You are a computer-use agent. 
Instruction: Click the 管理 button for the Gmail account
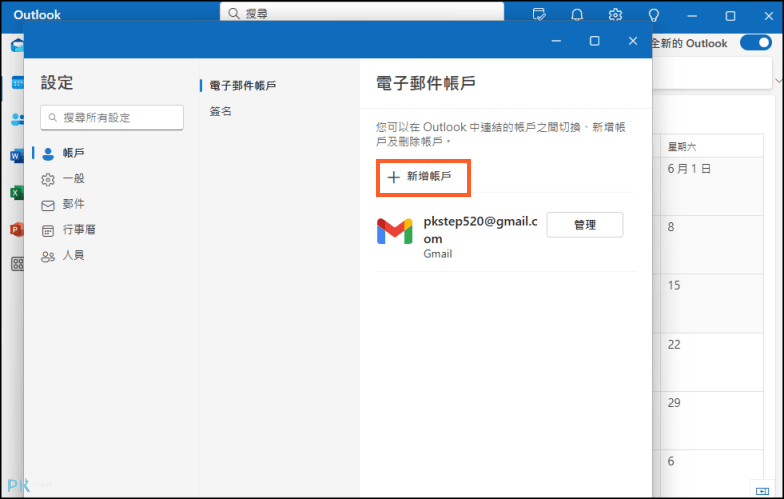[x=584, y=225]
